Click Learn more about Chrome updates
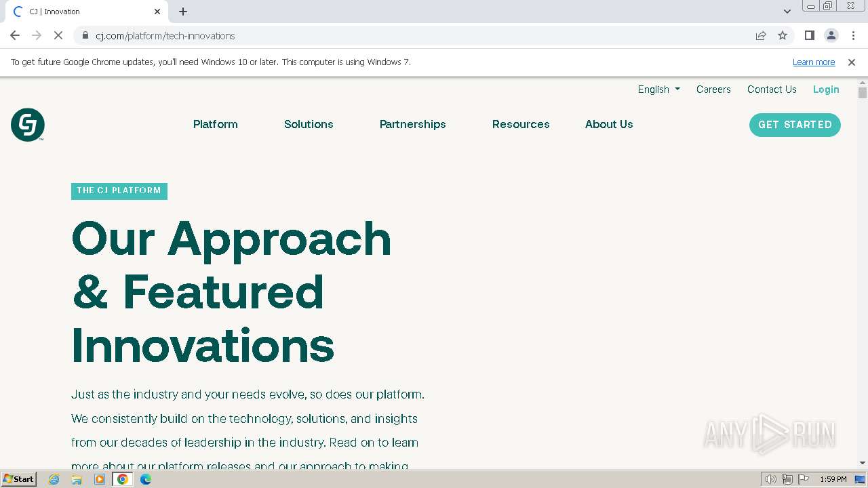Screen dimensions: 868x488 814,62
